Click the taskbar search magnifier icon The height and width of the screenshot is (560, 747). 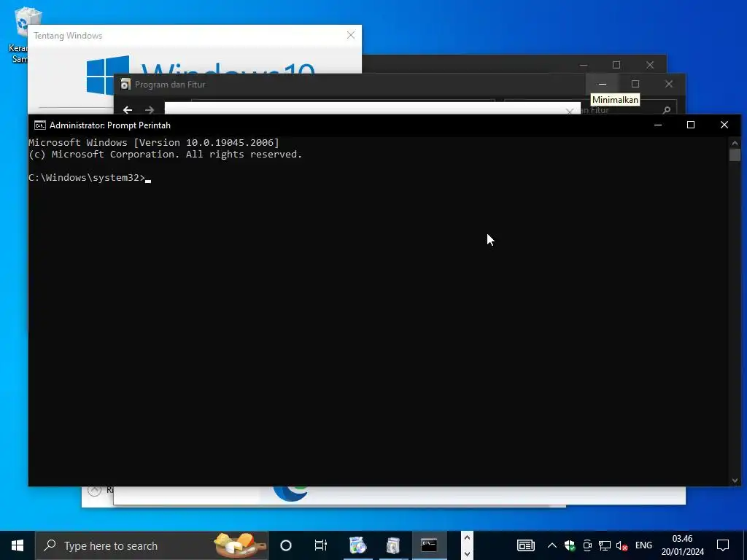(50, 545)
